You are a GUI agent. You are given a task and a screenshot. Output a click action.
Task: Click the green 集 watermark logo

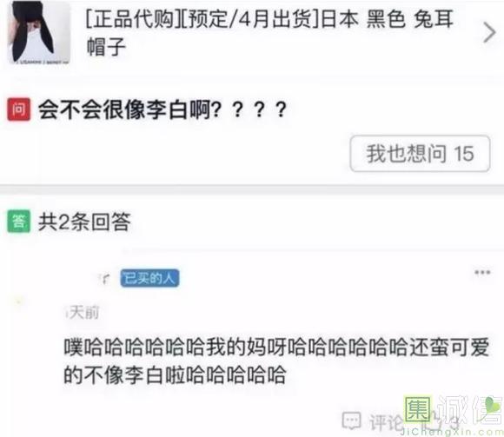pyautogui.click(x=417, y=409)
